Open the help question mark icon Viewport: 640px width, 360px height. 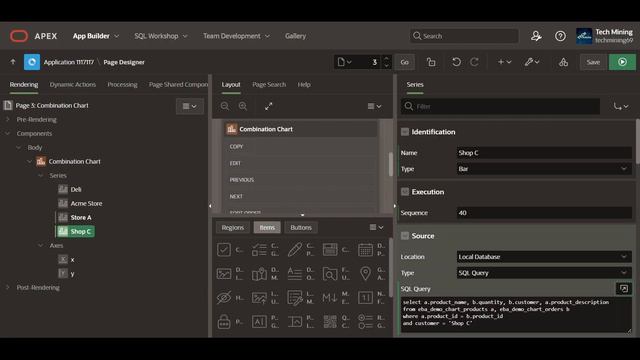pos(560,36)
